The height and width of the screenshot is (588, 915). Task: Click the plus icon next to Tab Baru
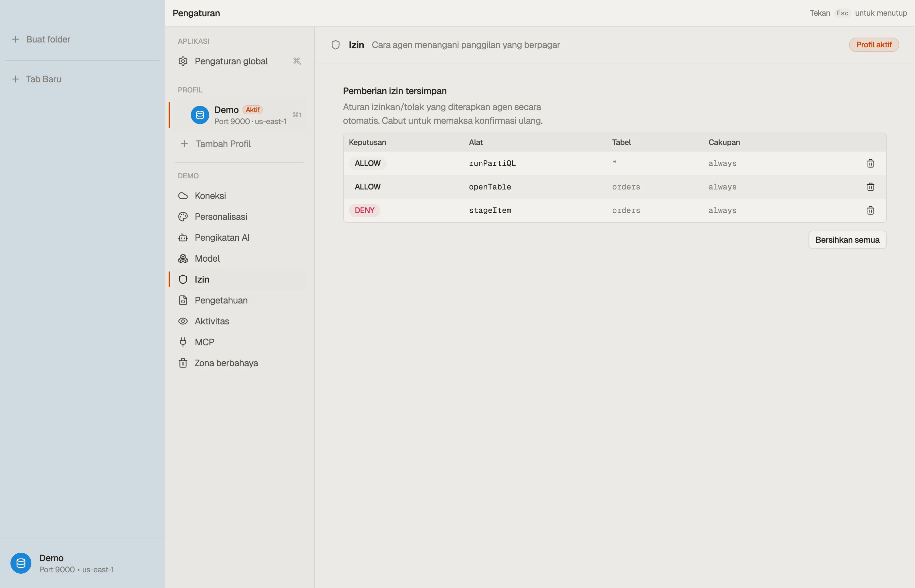16,79
